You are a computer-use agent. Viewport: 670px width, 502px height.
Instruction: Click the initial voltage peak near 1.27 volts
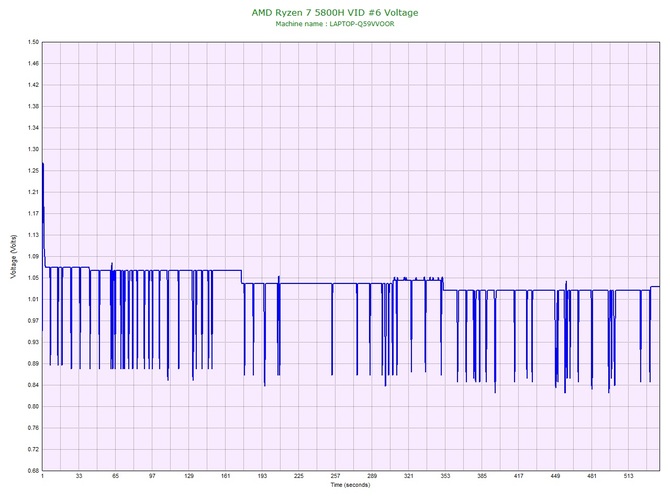point(43,164)
